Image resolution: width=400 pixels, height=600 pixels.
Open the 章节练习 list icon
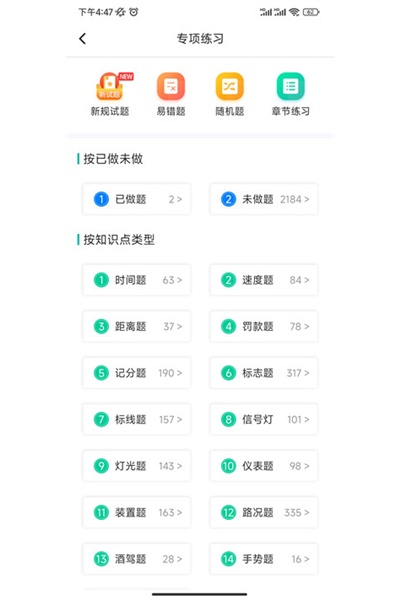tap(291, 86)
